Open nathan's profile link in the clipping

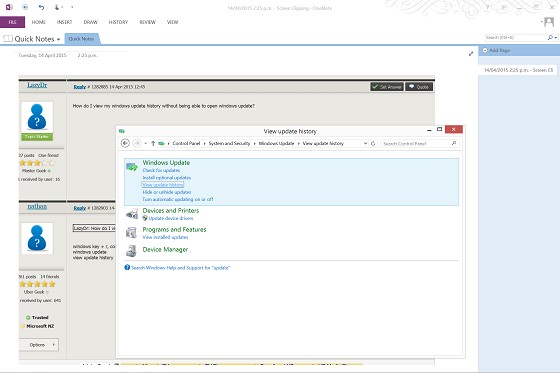[37, 207]
